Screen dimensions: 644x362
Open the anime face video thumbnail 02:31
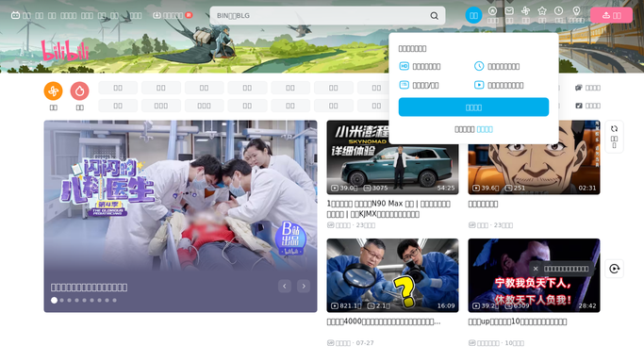(x=534, y=157)
